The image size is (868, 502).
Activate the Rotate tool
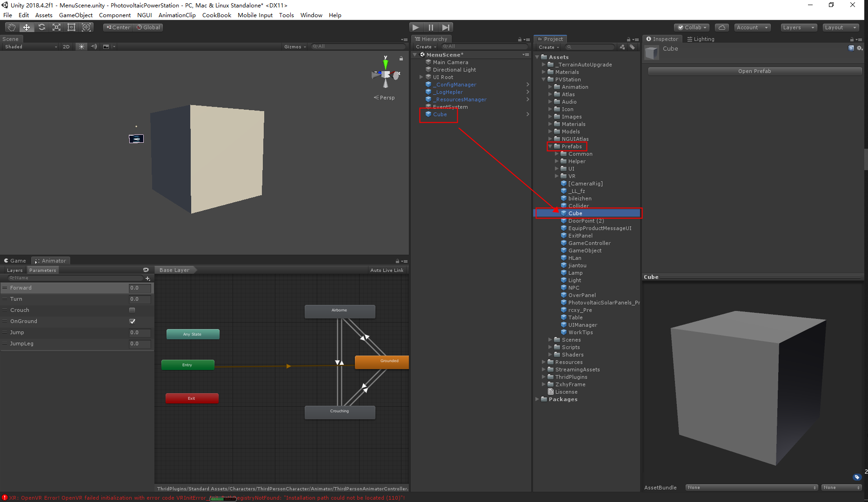click(x=42, y=27)
